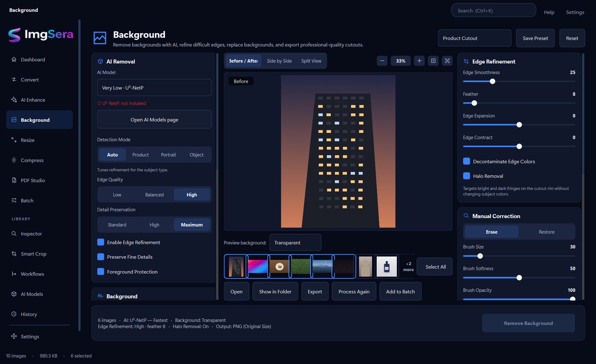Open the sidebar Settings gear icon
596x364 pixels.
[x=14, y=336]
